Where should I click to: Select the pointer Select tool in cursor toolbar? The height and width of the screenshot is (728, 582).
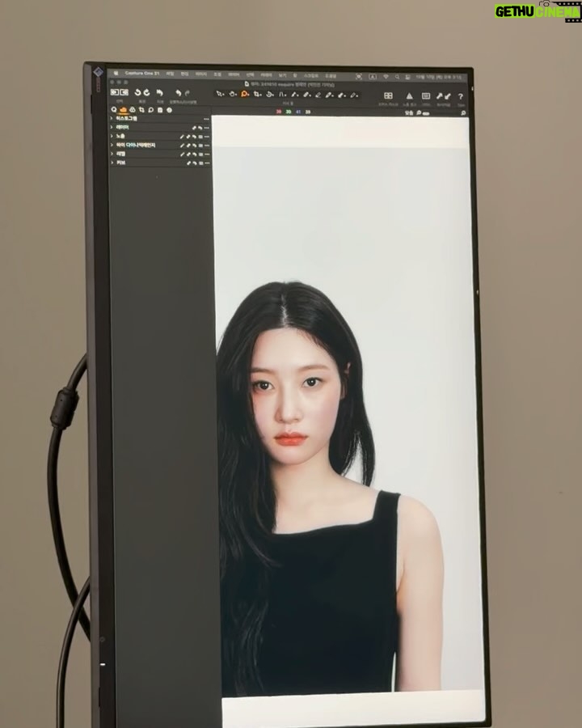point(219,94)
